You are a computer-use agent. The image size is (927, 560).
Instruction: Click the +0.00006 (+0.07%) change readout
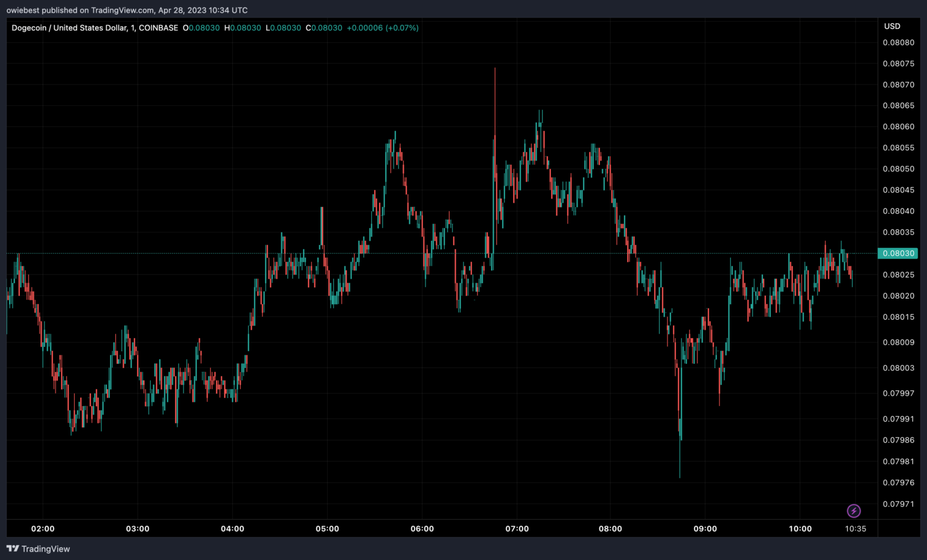pos(383,28)
